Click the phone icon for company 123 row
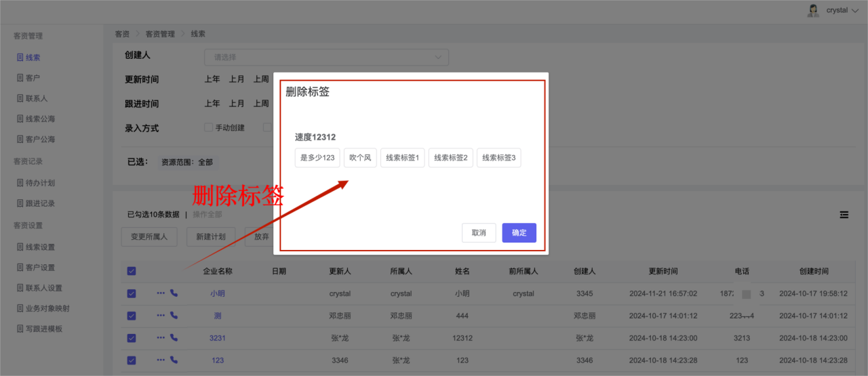The width and height of the screenshot is (868, 376). (174, 360)
